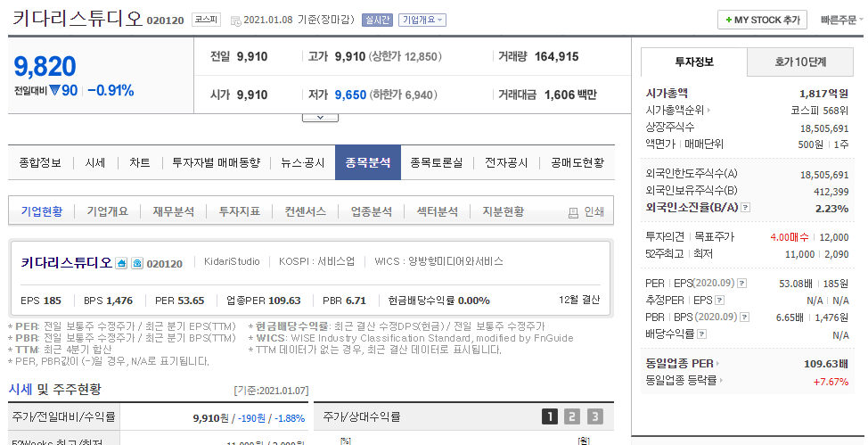Viewport: 868px width, 445px height.
Task: Select 업종분석 sub-tab
Action: (371, 211)
